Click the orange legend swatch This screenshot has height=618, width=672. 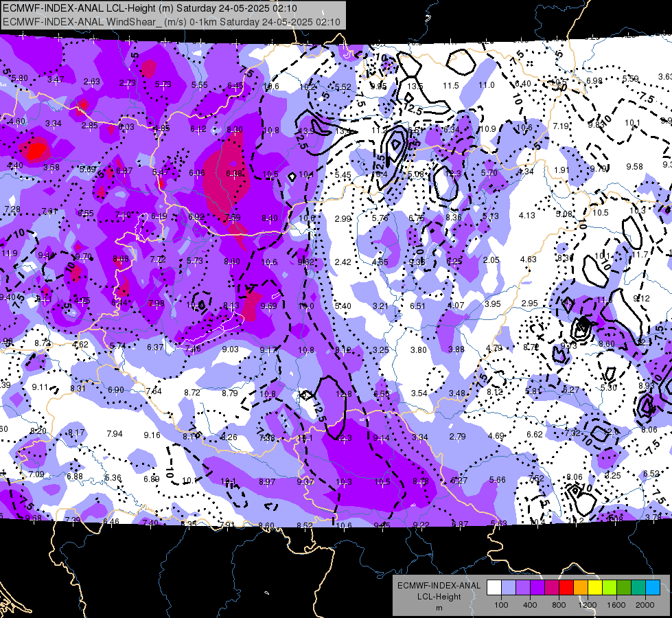pos(581,588)
